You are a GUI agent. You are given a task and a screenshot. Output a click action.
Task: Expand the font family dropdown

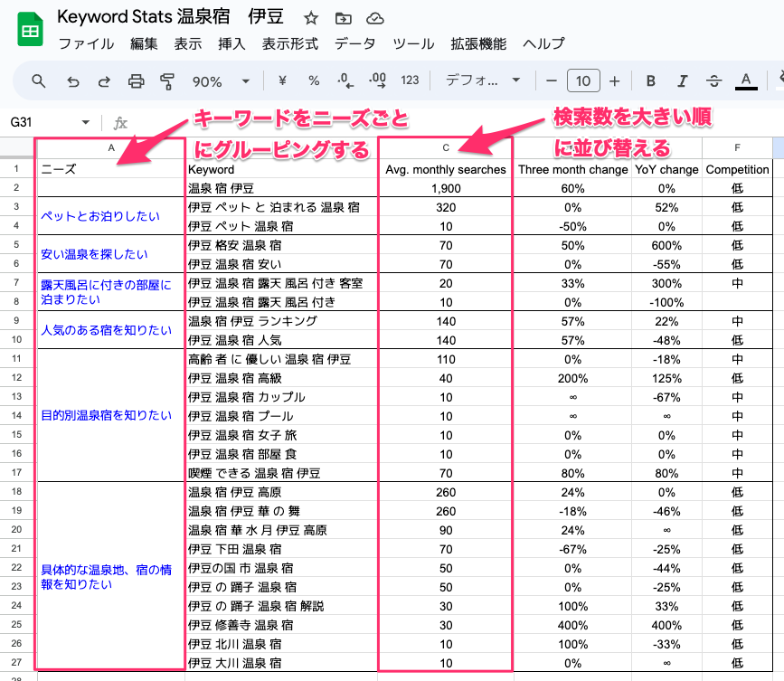tap(483, 80)
